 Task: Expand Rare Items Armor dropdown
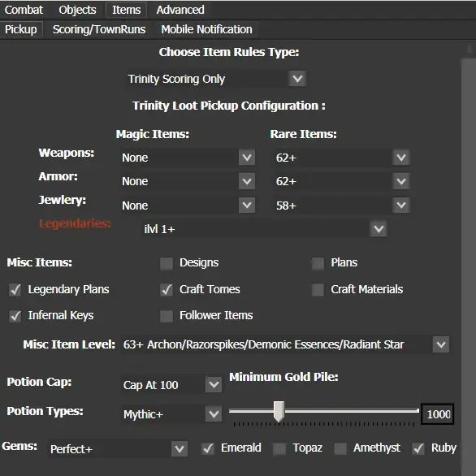click(x=342, y=181)
